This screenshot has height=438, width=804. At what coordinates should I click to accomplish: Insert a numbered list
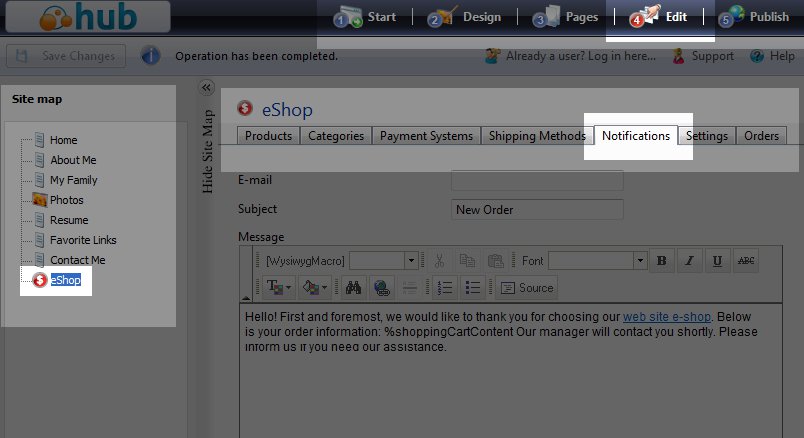click(x=446, y=288)
